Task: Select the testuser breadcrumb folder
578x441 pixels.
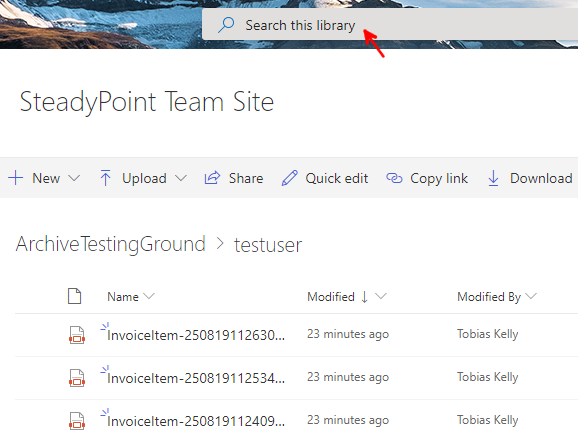Action: pyautogui.click(x=268, y=245)
